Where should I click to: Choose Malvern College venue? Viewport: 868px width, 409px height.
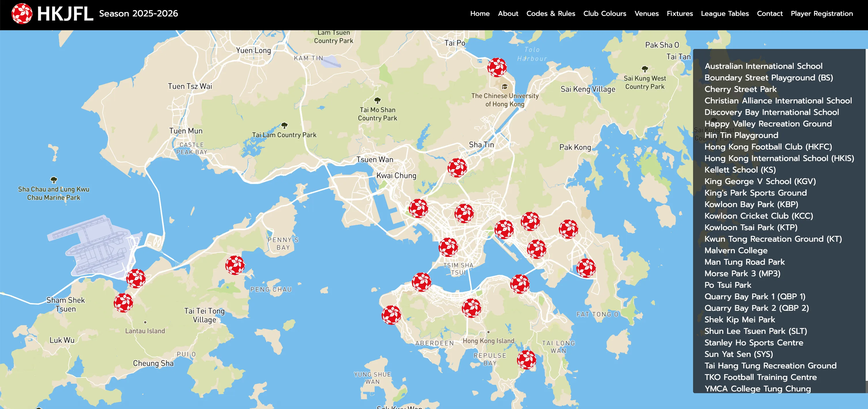tap(736, 250)
